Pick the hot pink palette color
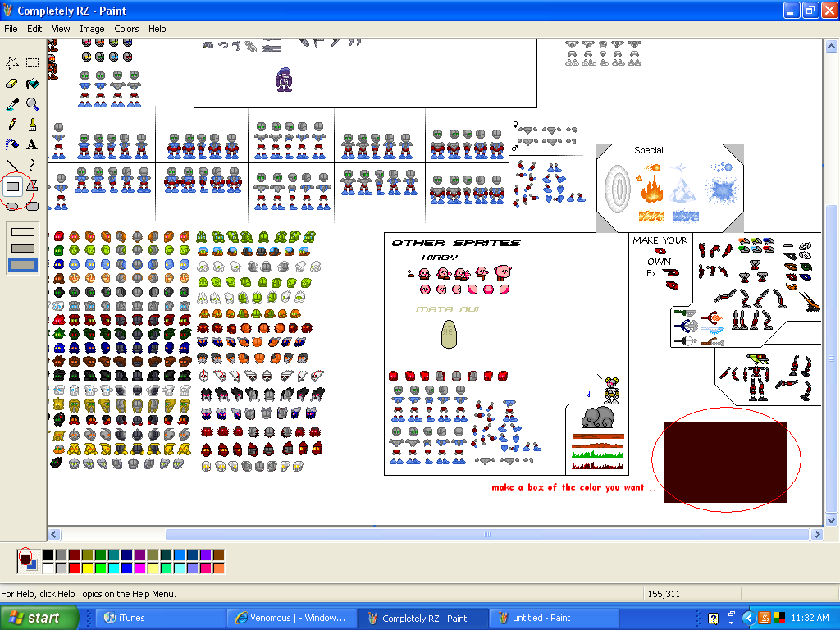This screenshot has height=630, width=840. point(205,568)
